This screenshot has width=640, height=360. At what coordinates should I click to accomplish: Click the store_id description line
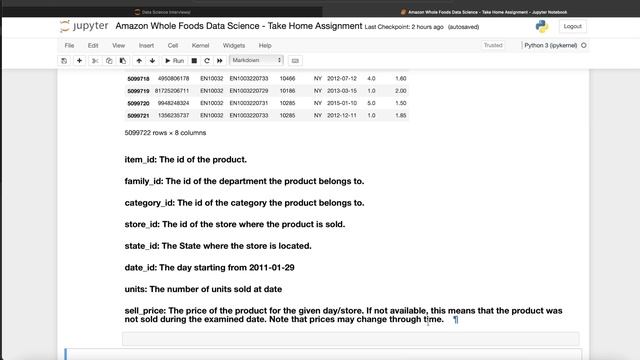point(235,224)
